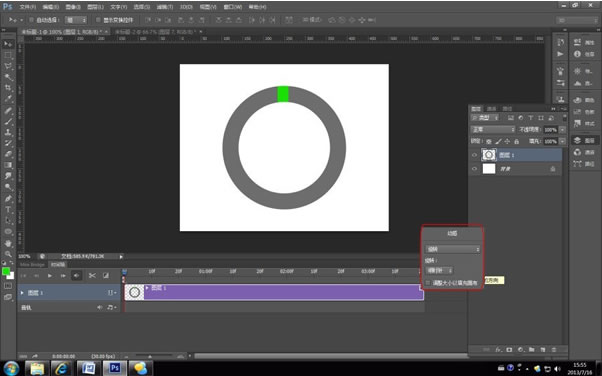Viewport: 602px width, 376px height.
Task: Open the Actions panel play icon
Action: (x=560, y=54)
